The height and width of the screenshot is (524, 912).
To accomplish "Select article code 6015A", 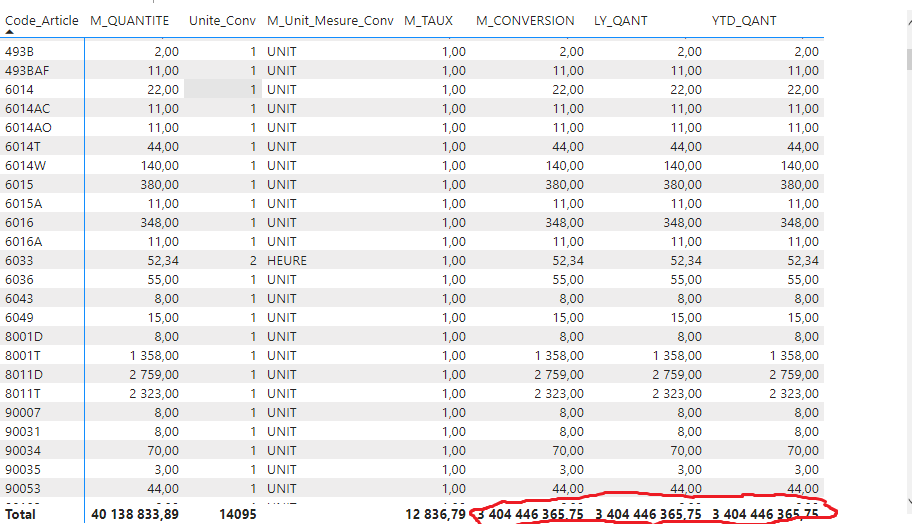I will pos(23,204).
